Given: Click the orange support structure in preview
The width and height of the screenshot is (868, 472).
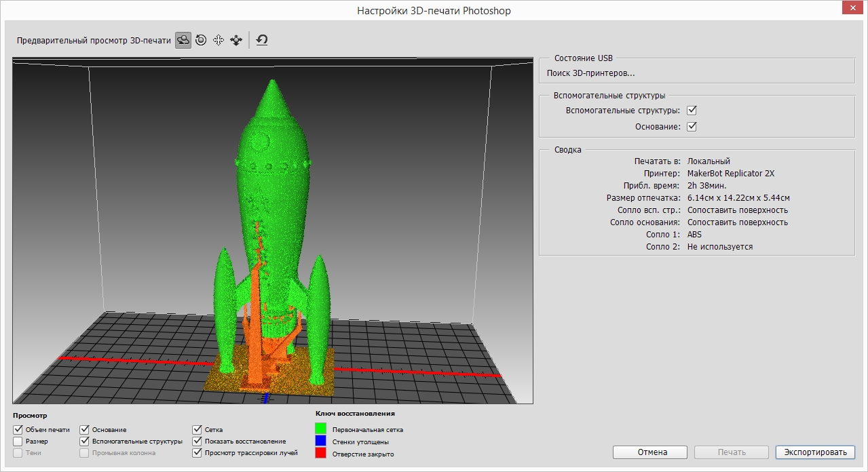Looking at the screenshot, I should click(x=257, y=326).
